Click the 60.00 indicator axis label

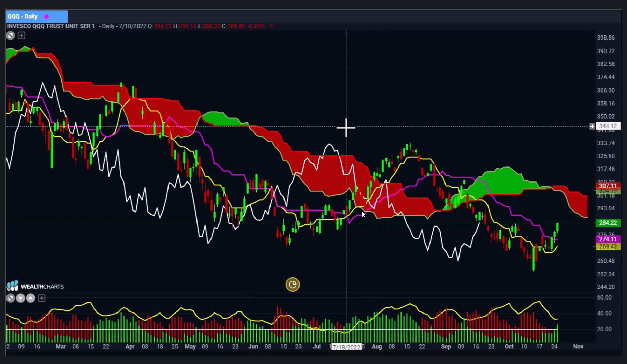point(604,297)
